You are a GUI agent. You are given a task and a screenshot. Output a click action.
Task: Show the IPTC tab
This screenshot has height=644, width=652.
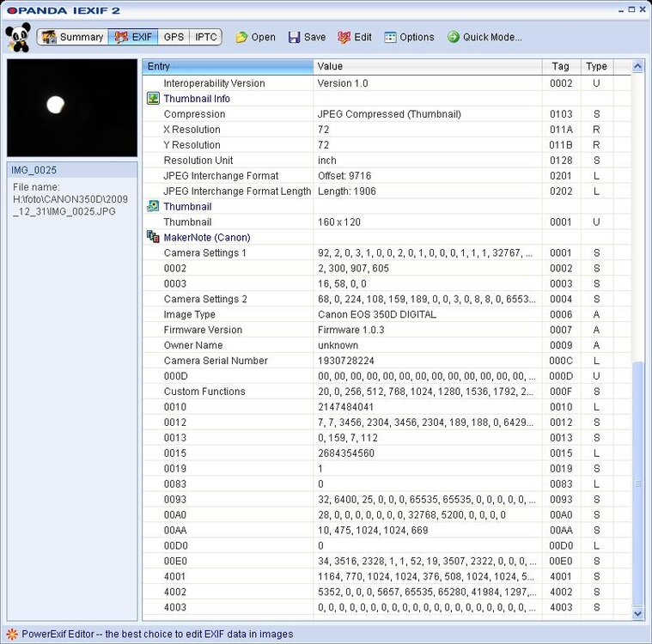pos(205,38)
